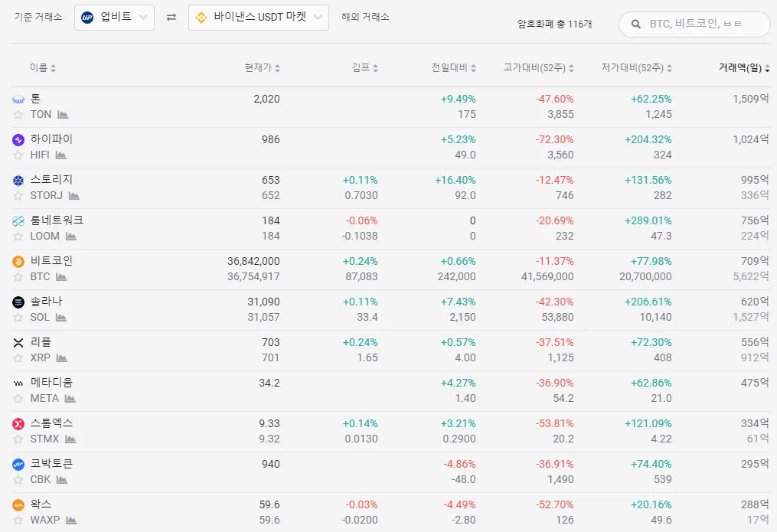Click the Solana coin logo icon

pos(18,302)
